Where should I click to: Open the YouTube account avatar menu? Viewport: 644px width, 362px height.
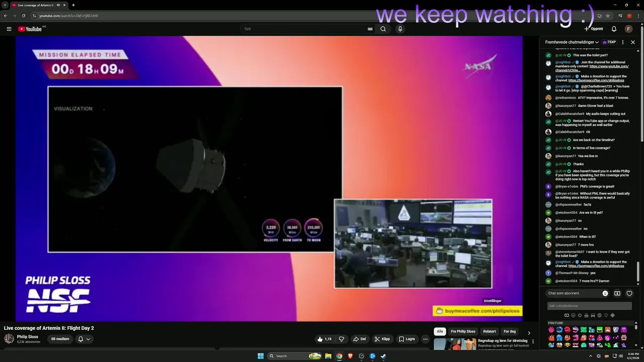pyautogui.click(x=629, y=29)
